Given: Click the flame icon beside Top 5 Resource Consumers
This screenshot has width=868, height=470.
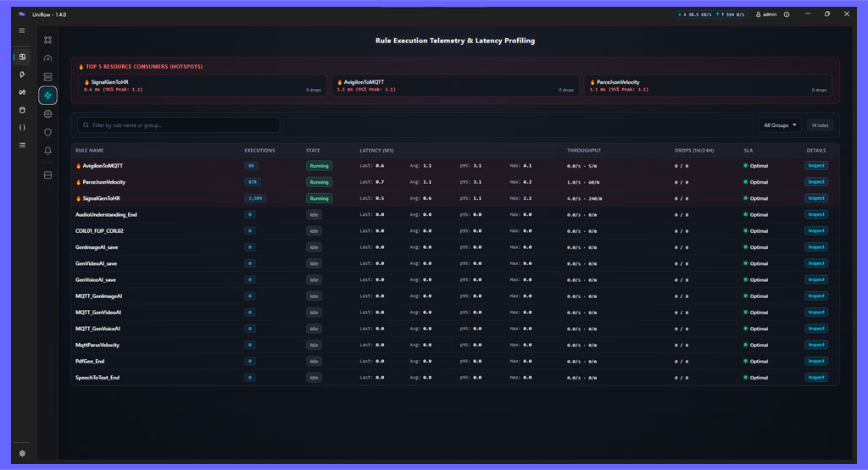Looking at the screenshot, I should tap(81, 66).
